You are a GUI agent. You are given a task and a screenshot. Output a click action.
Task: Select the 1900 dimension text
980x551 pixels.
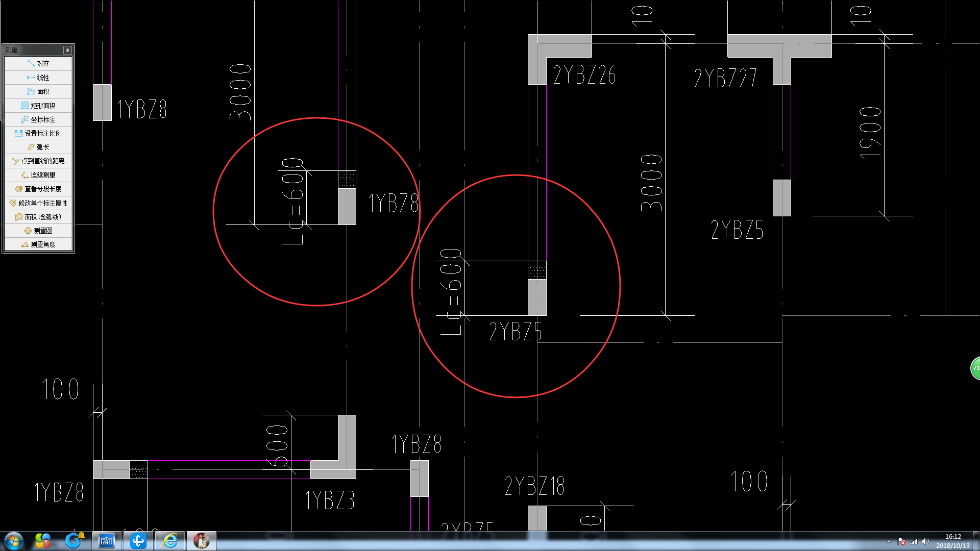point(870,133)
